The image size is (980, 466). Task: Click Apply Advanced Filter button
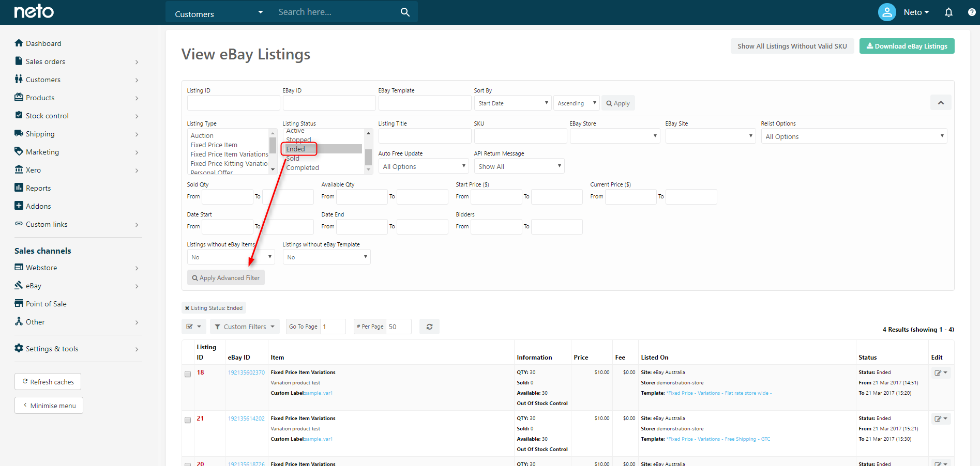[x=226, y=278]
